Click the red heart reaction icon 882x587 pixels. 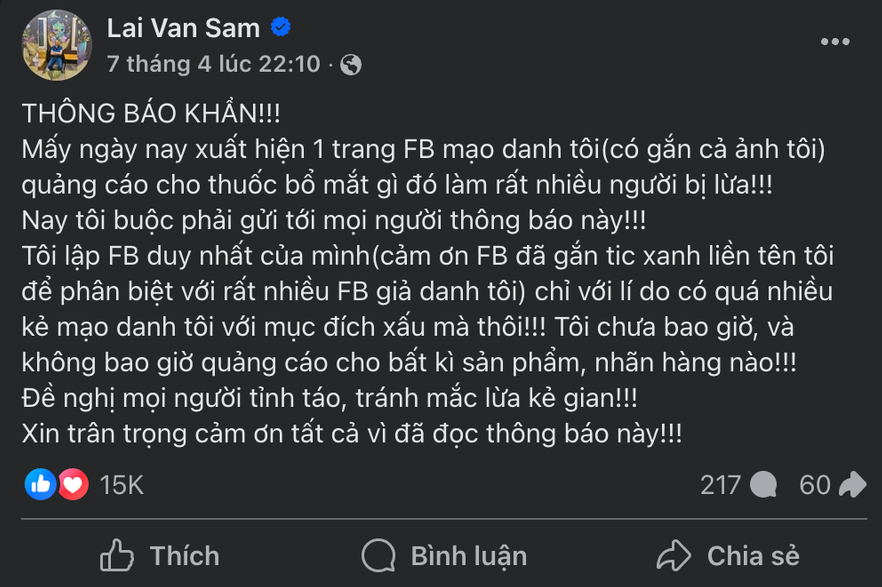pyautogui.click(x=72, y=485)
